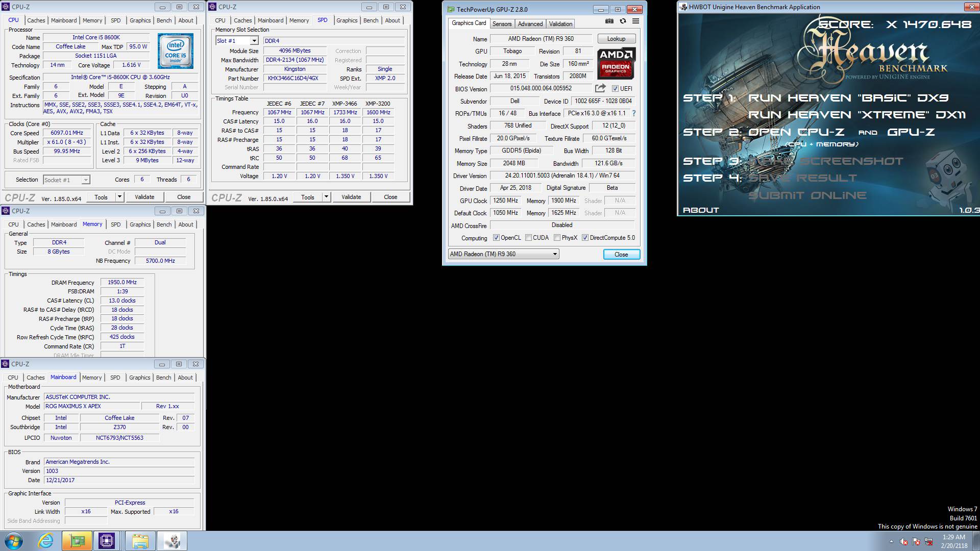Open the Windows Start menu orb
Image resolution: width=980 pixels, height=551 pixels.
tap(14, 541)
